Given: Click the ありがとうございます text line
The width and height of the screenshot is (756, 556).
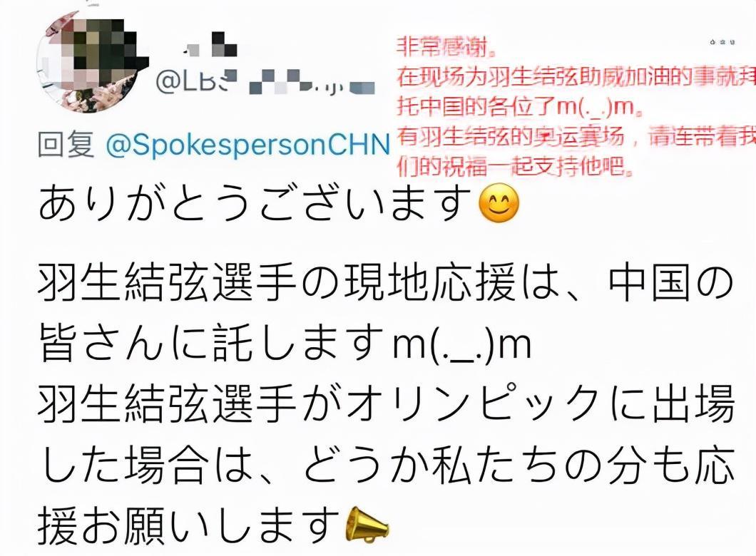Looking at the screenshot, I should click(255, 203).
